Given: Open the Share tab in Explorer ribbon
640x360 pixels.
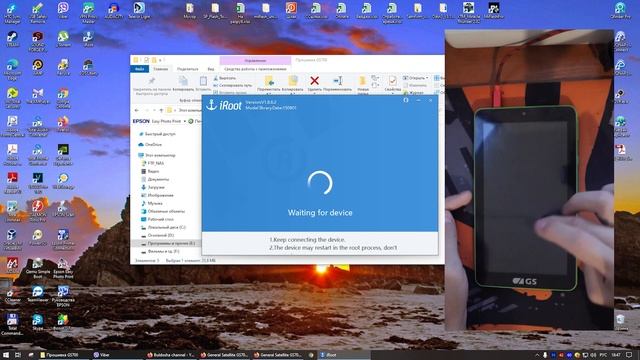Looking at the screenshot, I should click(187, 69).
